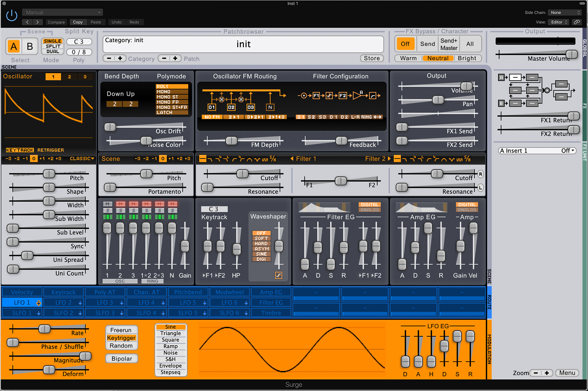Toggle the oscillator Retrigger option

[x=51, y=150]
